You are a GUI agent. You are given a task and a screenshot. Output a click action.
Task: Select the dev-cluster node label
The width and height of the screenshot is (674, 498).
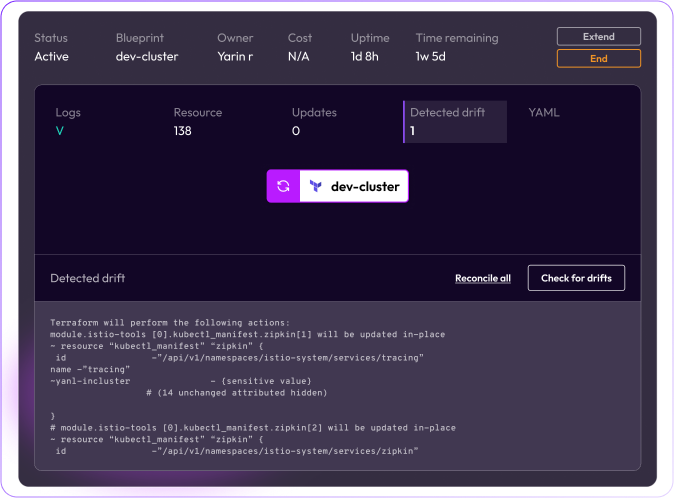(x=365, y=186)
